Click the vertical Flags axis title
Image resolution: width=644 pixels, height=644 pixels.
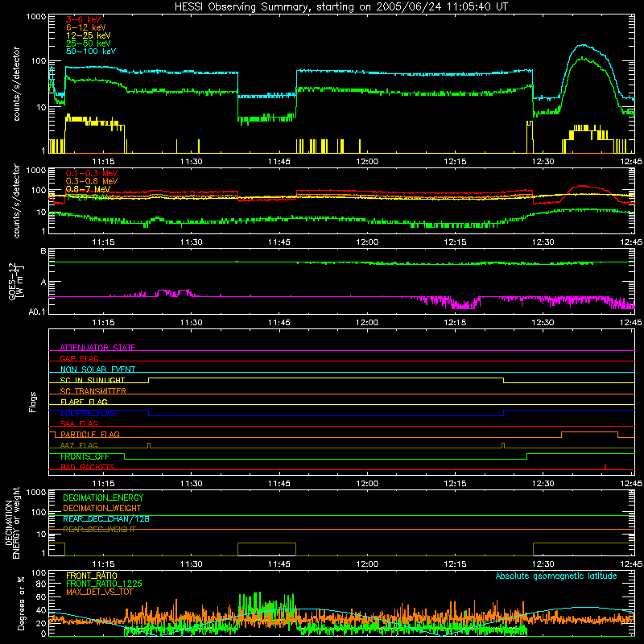pos(33,402)
